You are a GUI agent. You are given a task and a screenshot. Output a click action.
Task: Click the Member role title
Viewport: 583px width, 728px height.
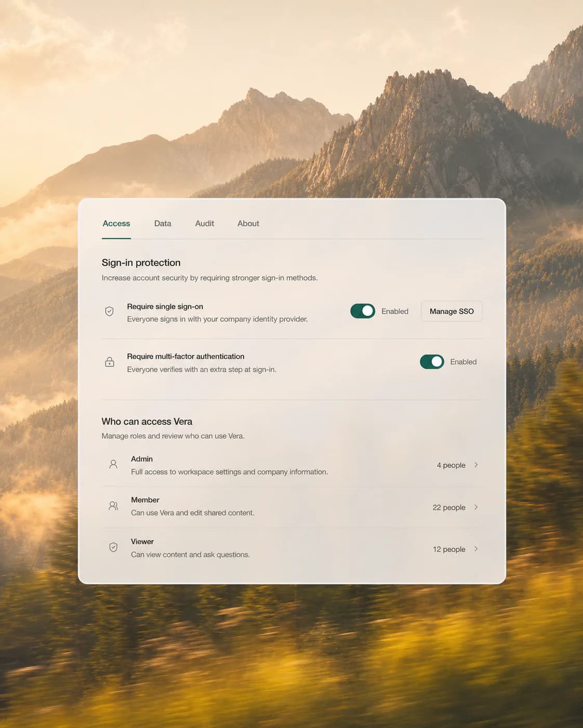(x=145, y=500)
